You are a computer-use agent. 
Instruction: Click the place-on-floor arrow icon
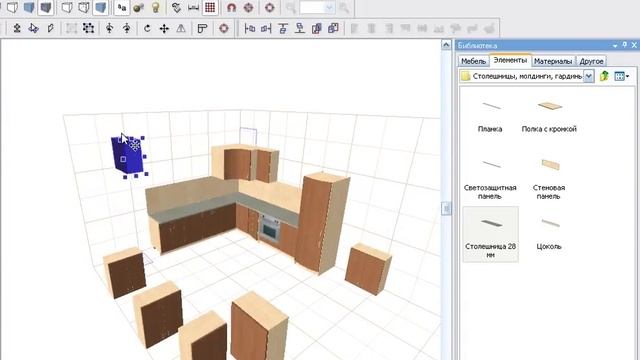click(17, 28)
